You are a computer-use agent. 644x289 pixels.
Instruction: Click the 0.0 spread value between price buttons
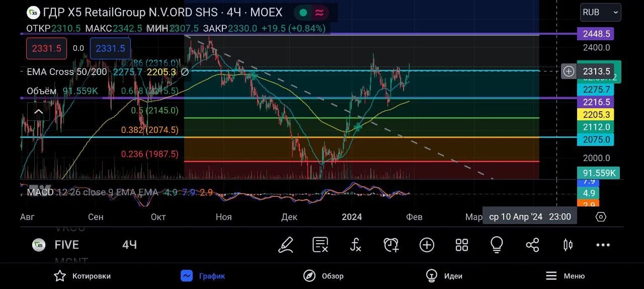78,48
